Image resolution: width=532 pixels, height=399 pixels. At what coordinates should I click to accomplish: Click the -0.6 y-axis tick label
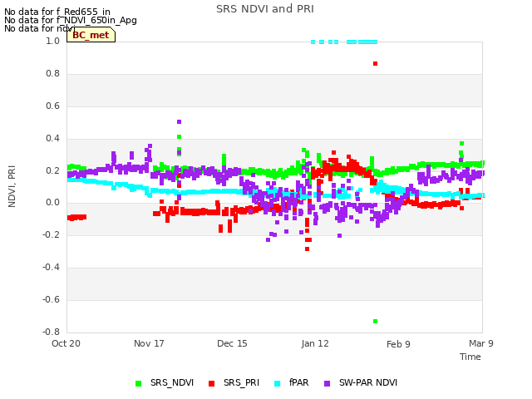tap(52, 299)
